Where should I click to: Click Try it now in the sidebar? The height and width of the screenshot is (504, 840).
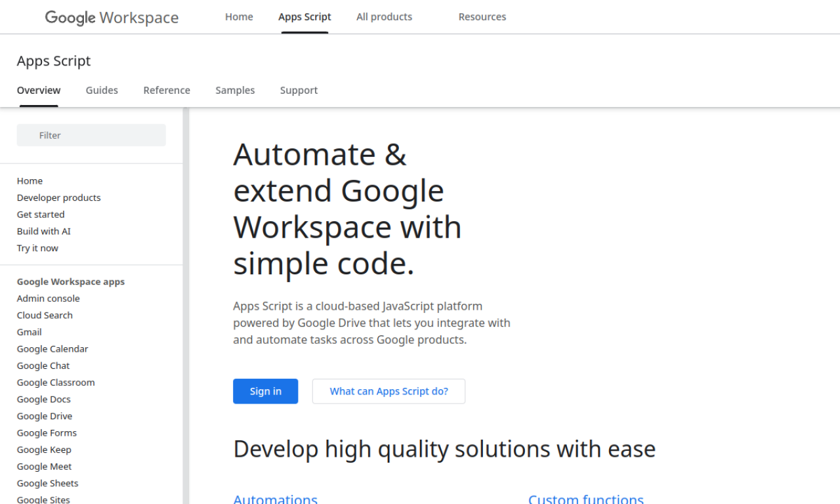click(37, 247)
